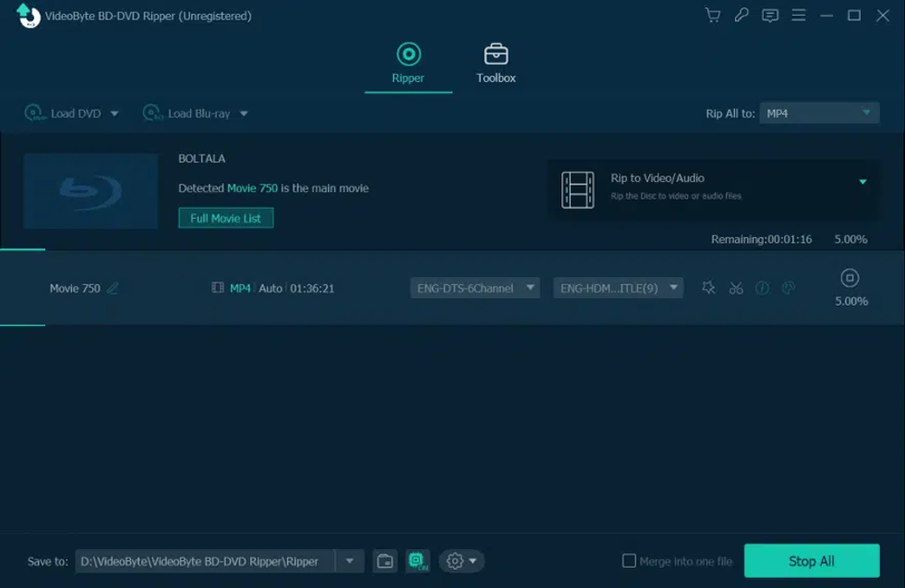
Task: Rename Movie 750 using the pencil icon
Action: (x=113, y=287)
